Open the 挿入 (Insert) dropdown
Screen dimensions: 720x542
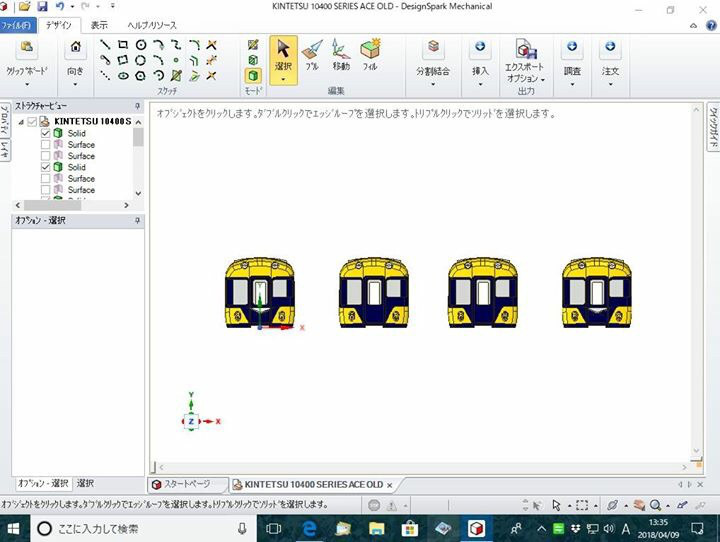480,85
